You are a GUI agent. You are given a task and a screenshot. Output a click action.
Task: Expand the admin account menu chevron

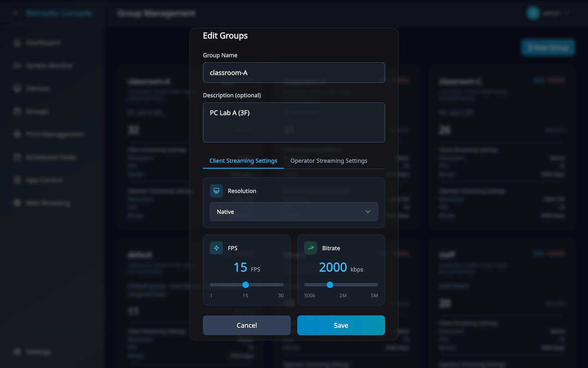(x=567, y=13)
